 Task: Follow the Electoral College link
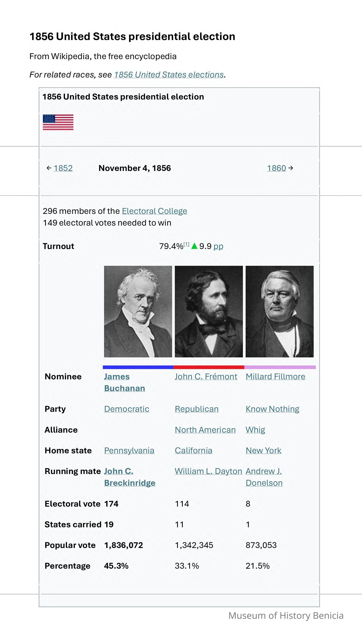154,211
